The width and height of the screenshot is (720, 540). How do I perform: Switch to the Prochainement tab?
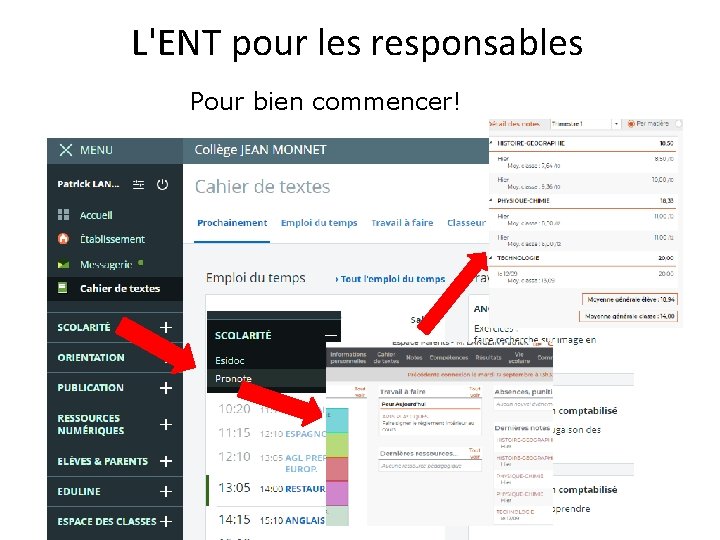tap(232, 223)
